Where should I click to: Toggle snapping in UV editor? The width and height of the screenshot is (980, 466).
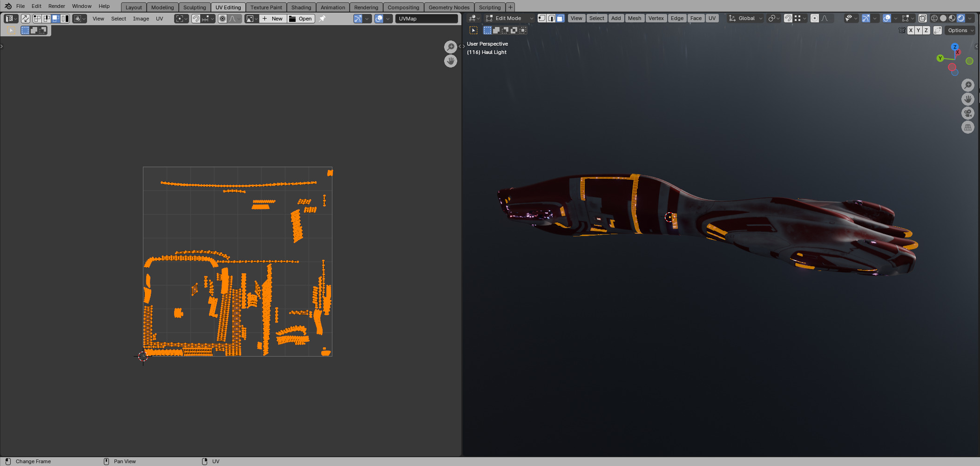[196, 19]
